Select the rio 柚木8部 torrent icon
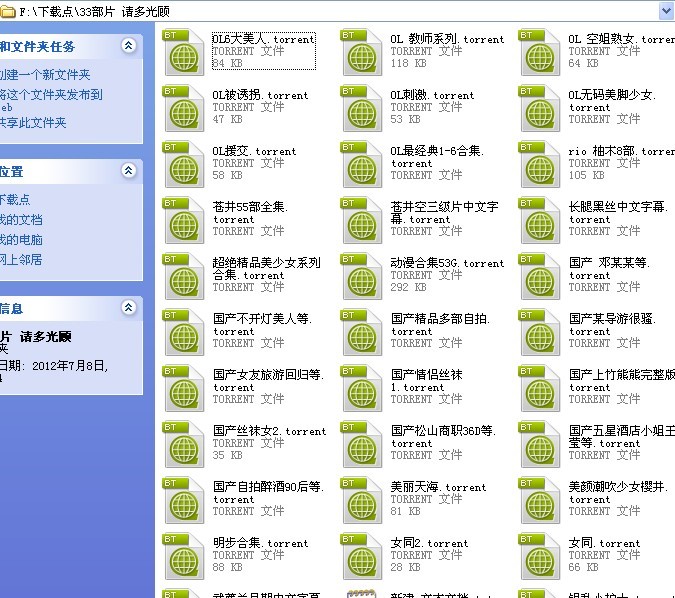The image size is (675, 598). (x=539, y=164)
